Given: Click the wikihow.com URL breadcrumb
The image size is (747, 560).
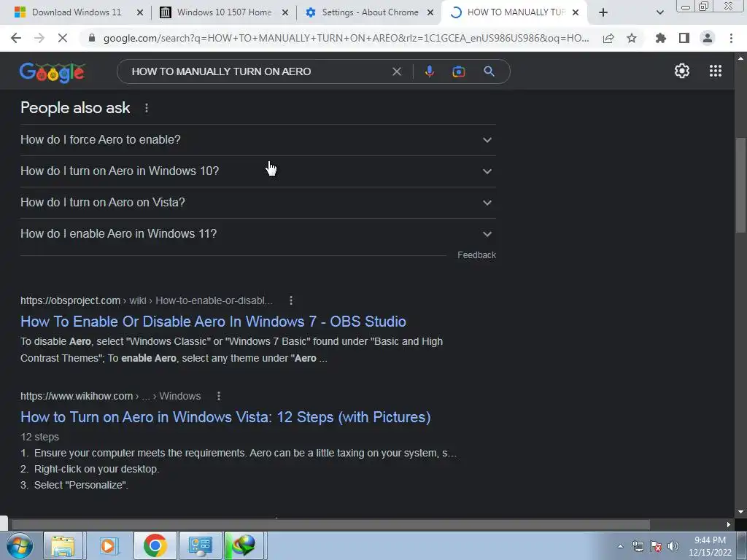Looking at the screenshot, I should coord(111,396).
